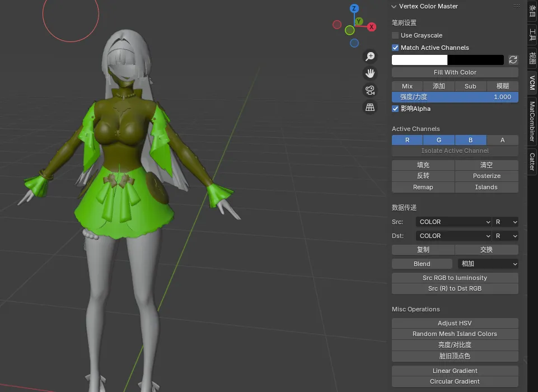This screenshot has height=392, width=538.
Task: Click the Isolate Active Channel button
Action: point(455,151)
